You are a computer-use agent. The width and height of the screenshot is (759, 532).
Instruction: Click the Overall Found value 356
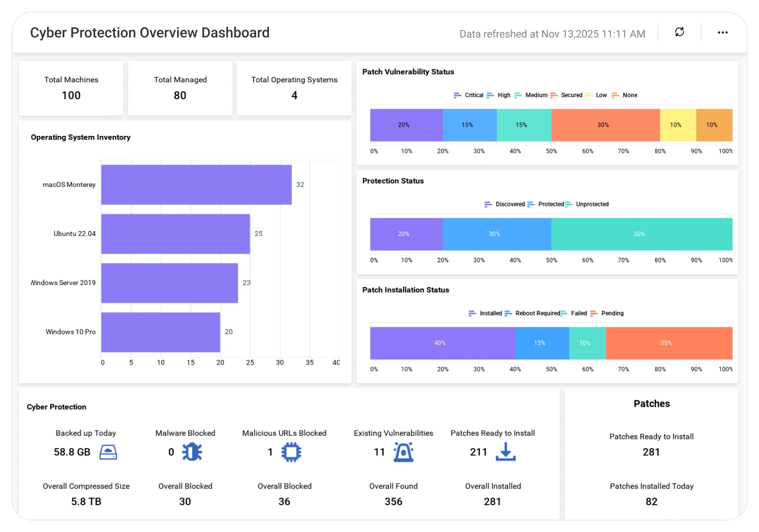(393, 501)
